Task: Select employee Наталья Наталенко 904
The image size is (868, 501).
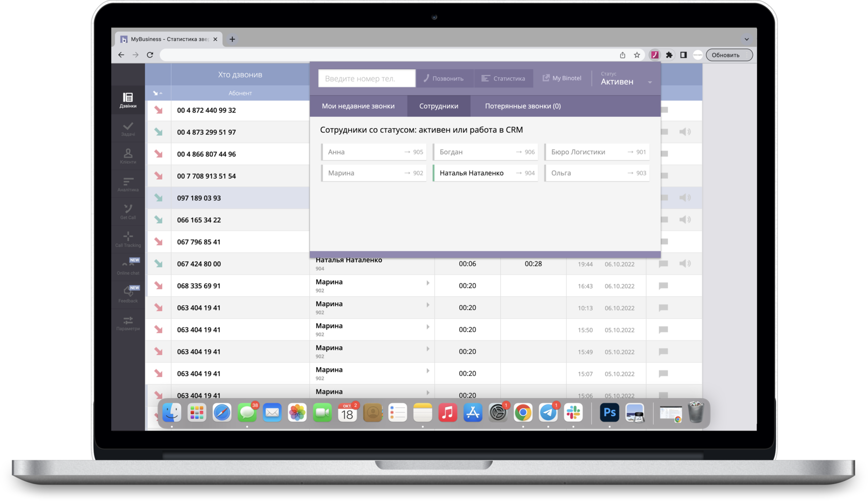Action: 486,173
